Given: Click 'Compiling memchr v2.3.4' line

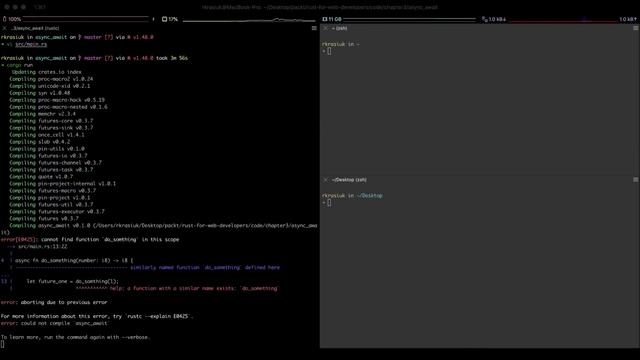Looking at the screenshot, I should coord(42,114).
